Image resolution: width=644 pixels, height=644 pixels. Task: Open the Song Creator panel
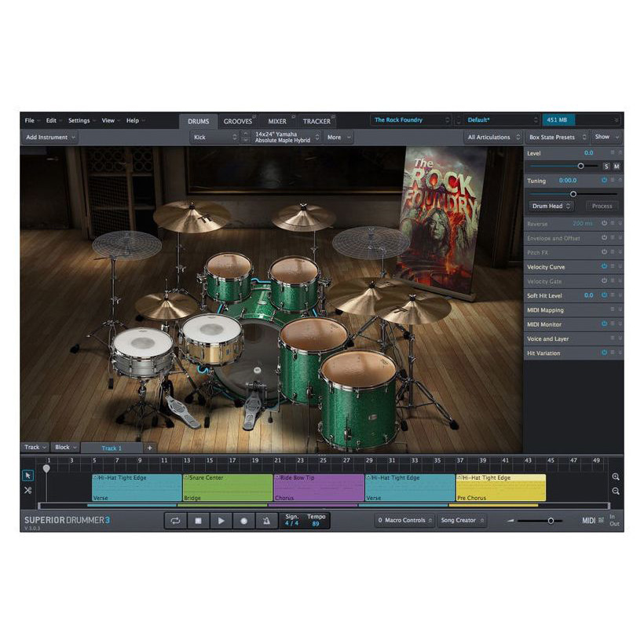click(462, 521)
